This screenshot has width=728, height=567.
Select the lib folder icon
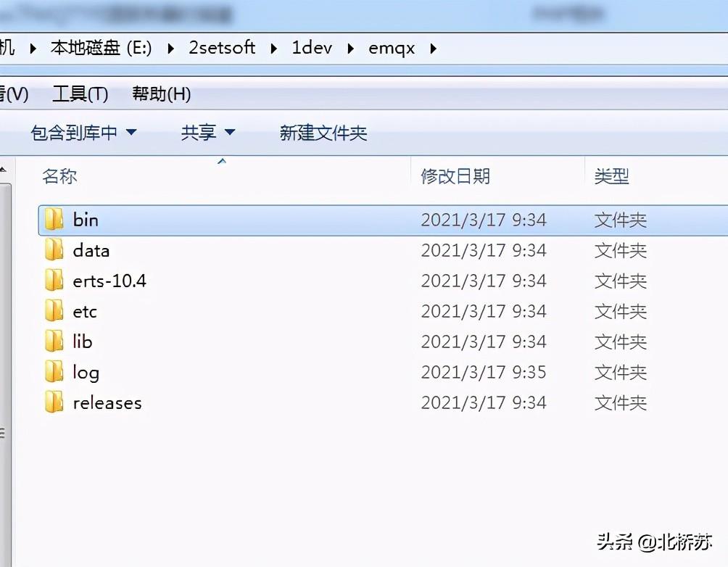(x=54, y=342)
